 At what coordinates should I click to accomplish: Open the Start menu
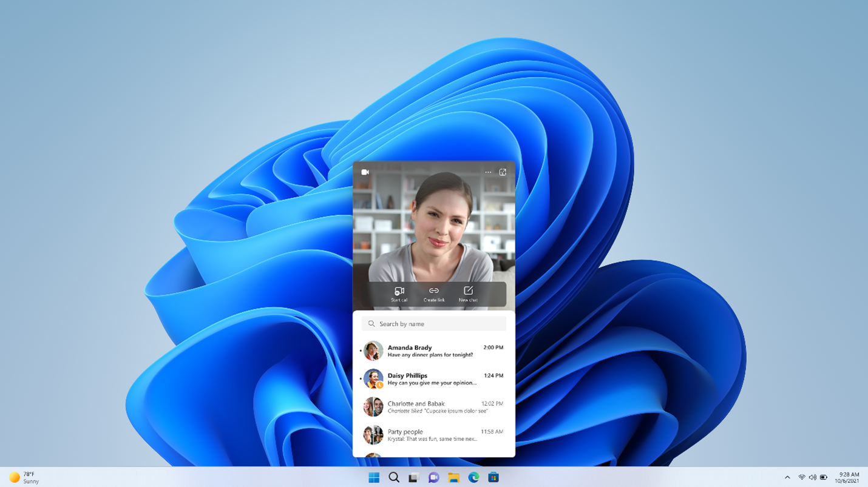(x=373, y=477)
